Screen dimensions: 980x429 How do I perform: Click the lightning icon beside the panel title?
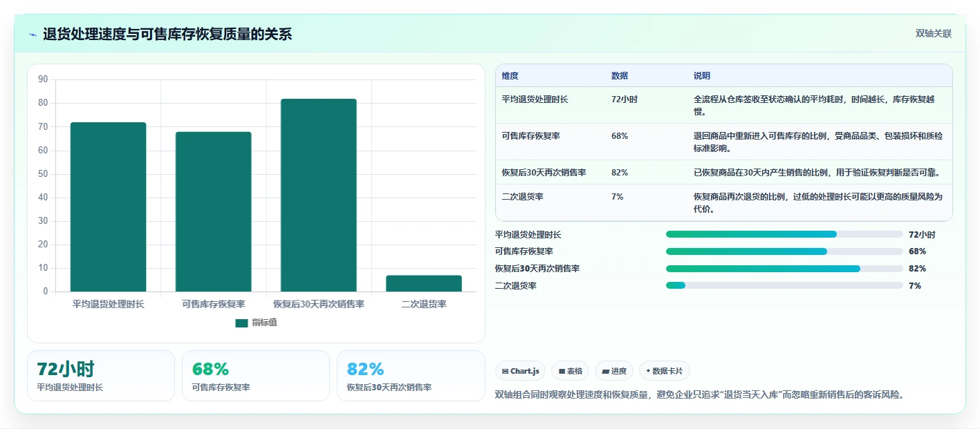click(x=33, y=35)
